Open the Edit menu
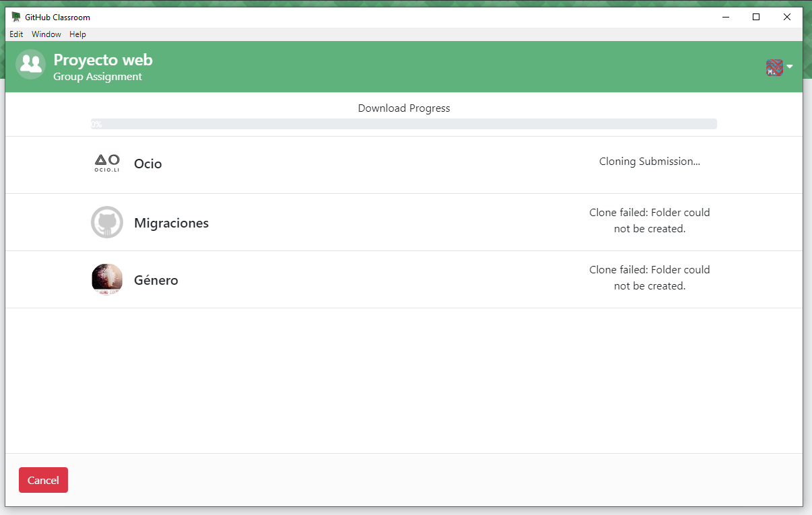Screen dimensions: 812x515 coord(15,34)
